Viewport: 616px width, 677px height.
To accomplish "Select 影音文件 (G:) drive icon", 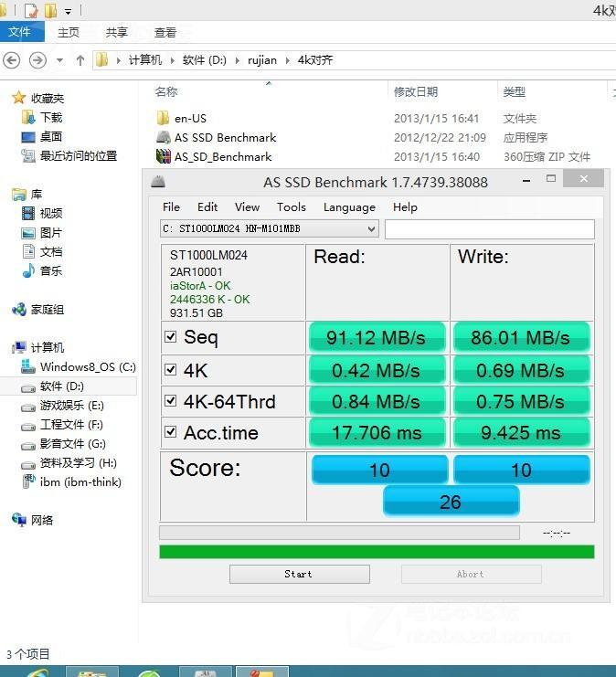I will (x=28, y=446).
